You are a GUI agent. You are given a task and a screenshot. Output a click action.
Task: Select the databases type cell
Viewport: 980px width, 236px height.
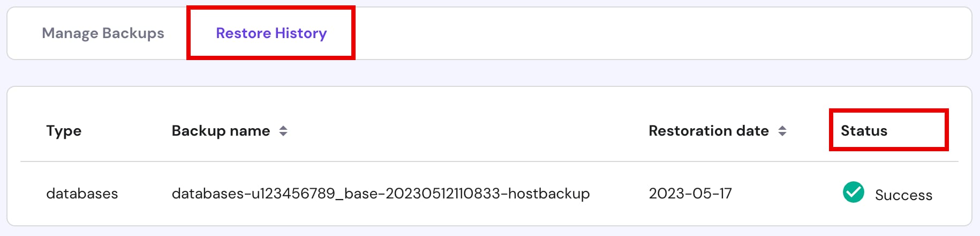pos(82,194)
